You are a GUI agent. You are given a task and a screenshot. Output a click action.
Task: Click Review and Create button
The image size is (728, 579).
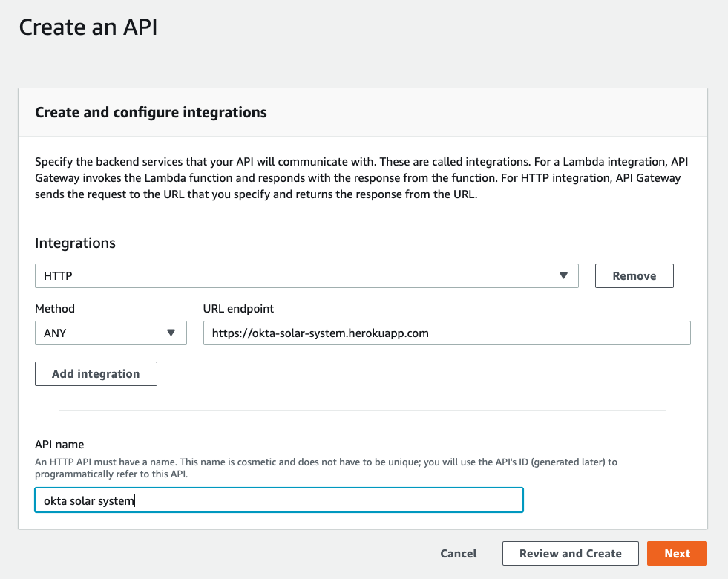click(570, 554)
